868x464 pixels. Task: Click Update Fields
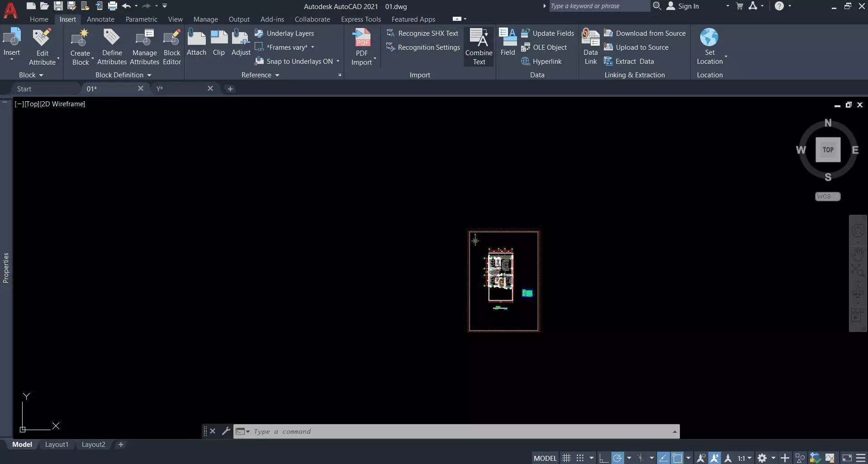[x=547, y=33]
